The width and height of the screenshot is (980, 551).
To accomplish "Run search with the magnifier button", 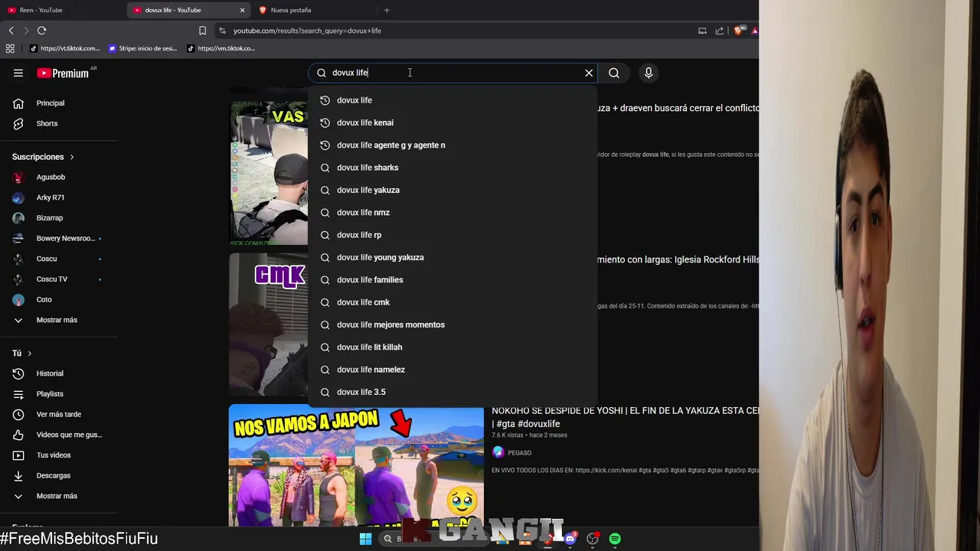I will click(x=614, y=73).
